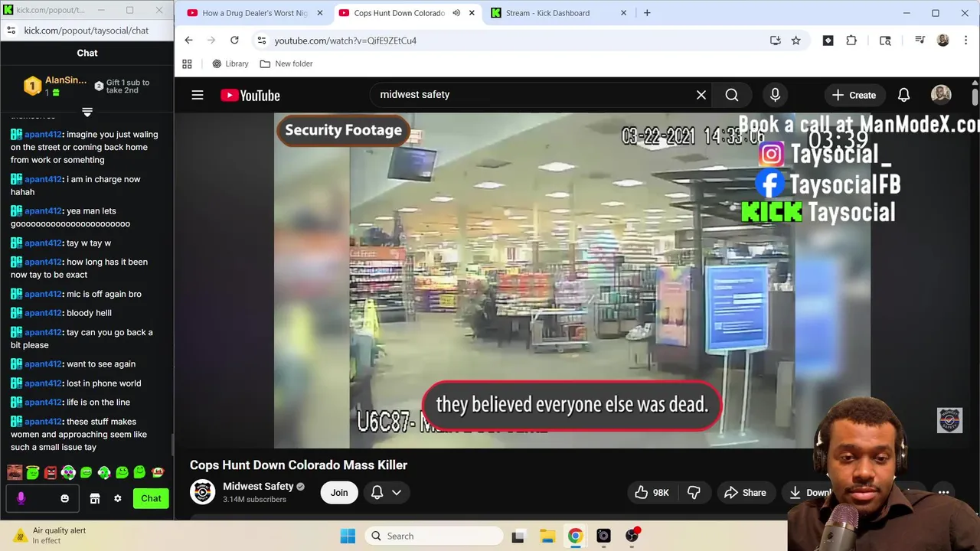Open the Chrome three-dot menu
The width and height of the screenshot is (980, 551).
tap(965, 40)
